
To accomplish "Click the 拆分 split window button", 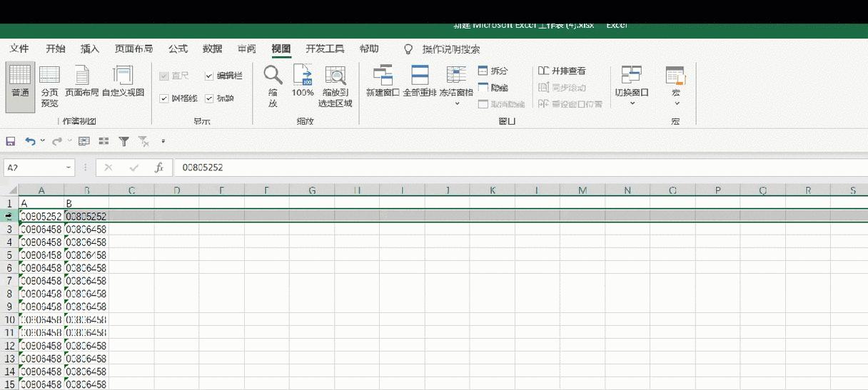I will pyautogui.click(x=493, y=71).
